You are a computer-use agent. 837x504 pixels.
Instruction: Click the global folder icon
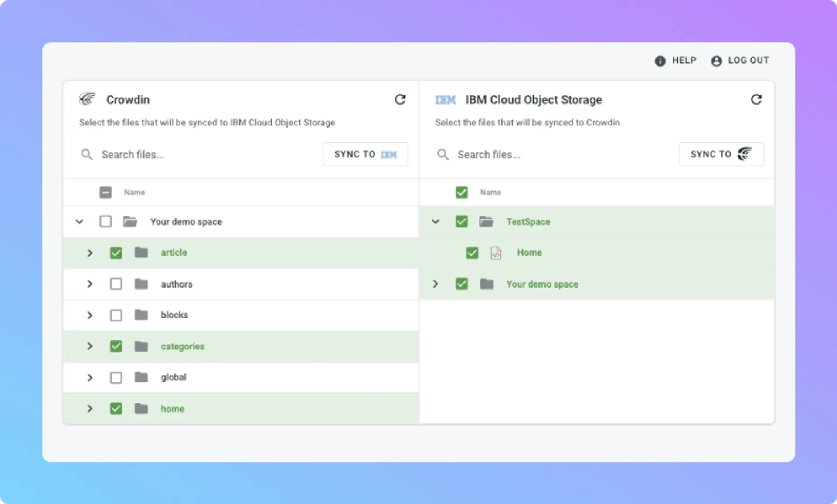[x=141, y=377]
